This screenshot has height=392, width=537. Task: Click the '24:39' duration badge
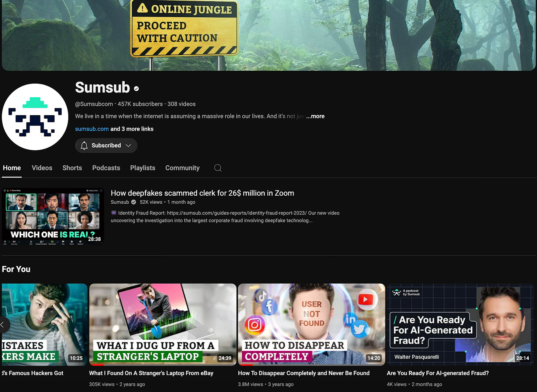click(x=225, y=358)
